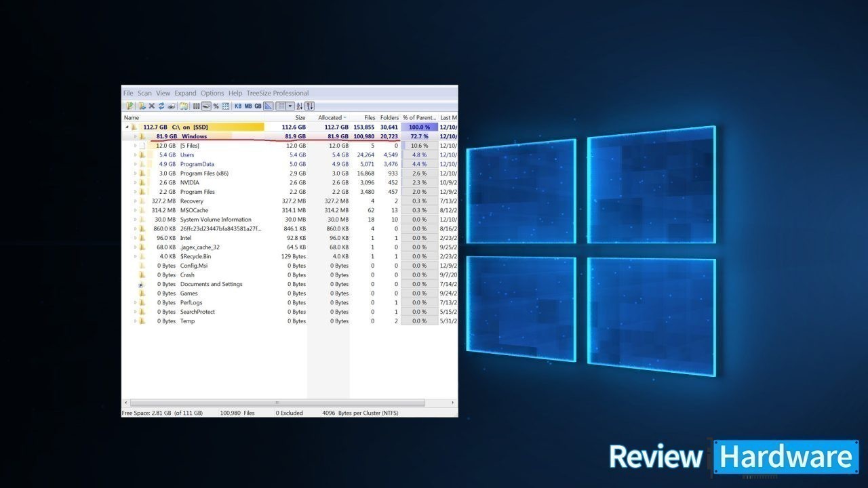Click the printer icon in toolbar
868x488 pixels.
tap(172, 106)
